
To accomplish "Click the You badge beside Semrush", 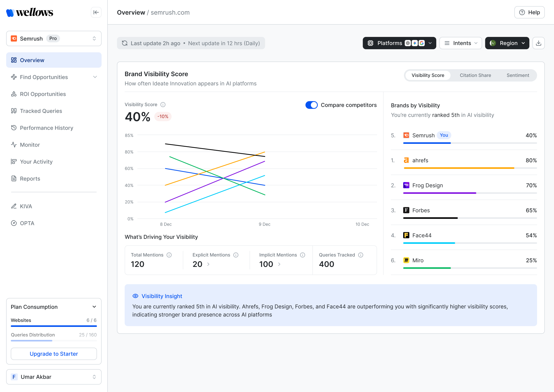I will (444, 135).
